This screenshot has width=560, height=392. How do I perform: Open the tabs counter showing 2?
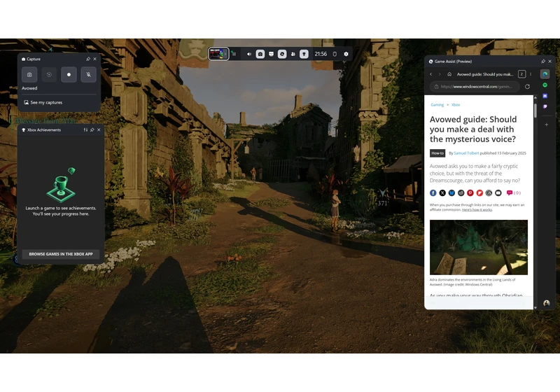pos(521,74)
